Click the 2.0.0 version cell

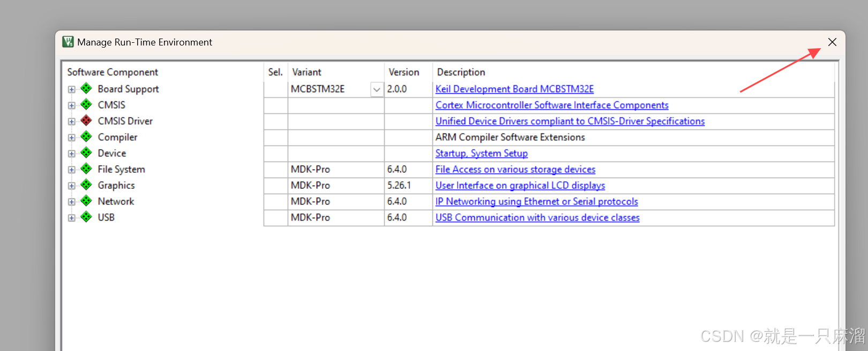pos(408,89)
